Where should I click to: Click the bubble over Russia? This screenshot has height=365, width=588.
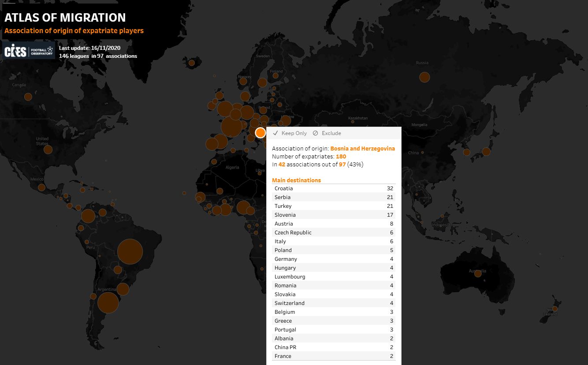click(424, 77)
